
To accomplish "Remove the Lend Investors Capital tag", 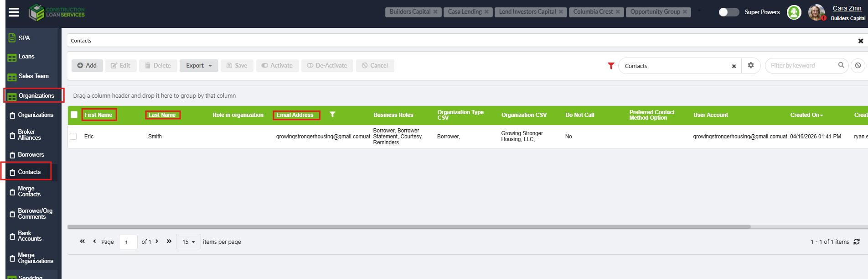I will [x=561, y=12].
